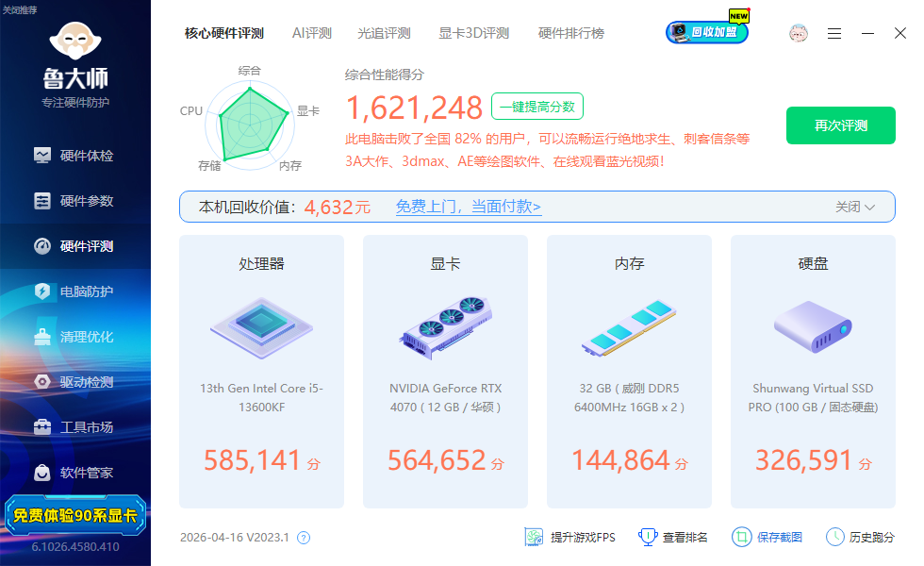Switch to the 光追评测 tab
924x566 pixels.
384,33
